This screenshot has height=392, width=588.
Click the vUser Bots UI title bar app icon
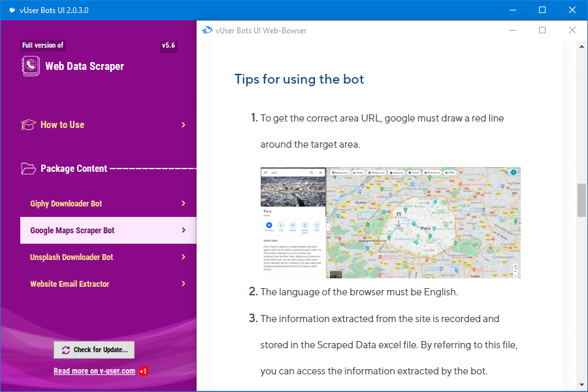point(12,10)
